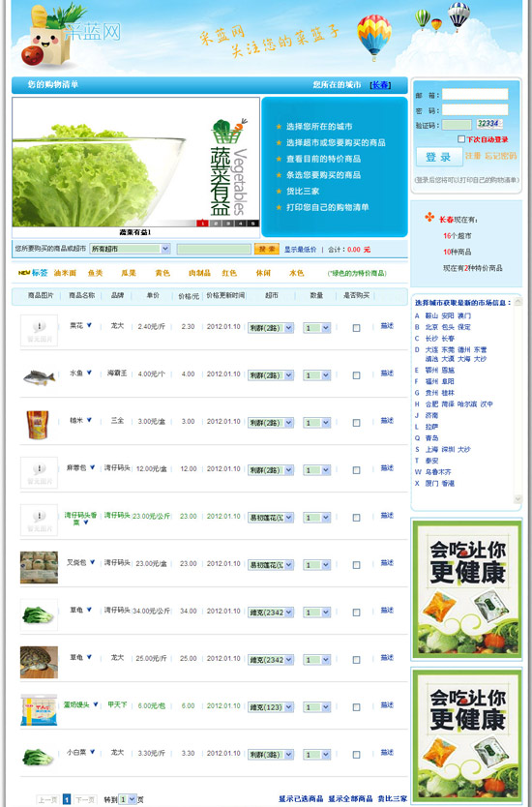
Task: Select slide number 1 on the vegetable banner
Action: pos(203,224)
